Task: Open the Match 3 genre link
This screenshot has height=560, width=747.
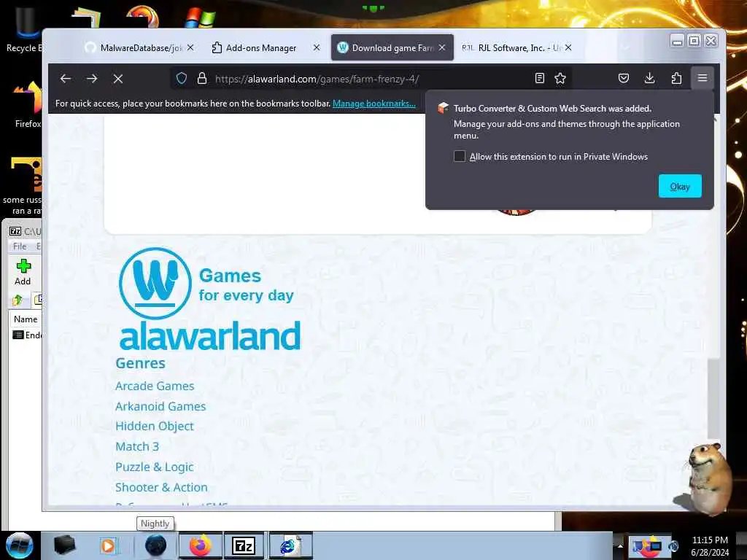Action: pos(137,447)
